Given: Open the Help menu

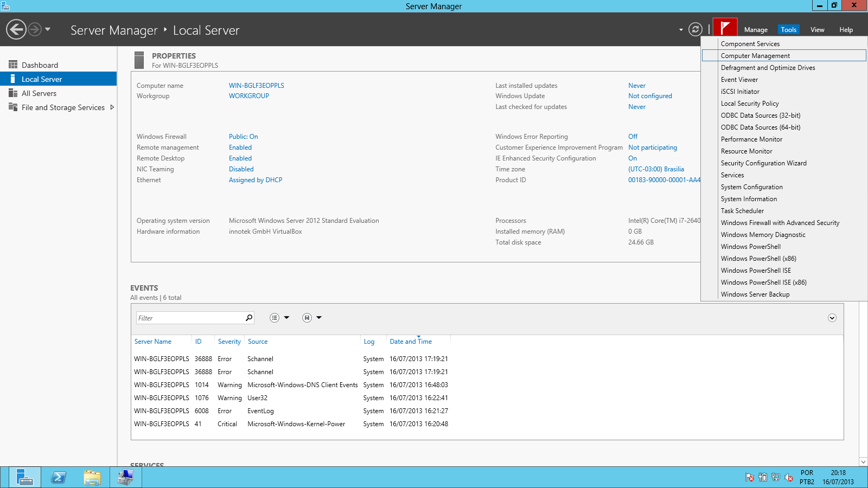Looking at the screenshot, I should [x=846, y=30].
